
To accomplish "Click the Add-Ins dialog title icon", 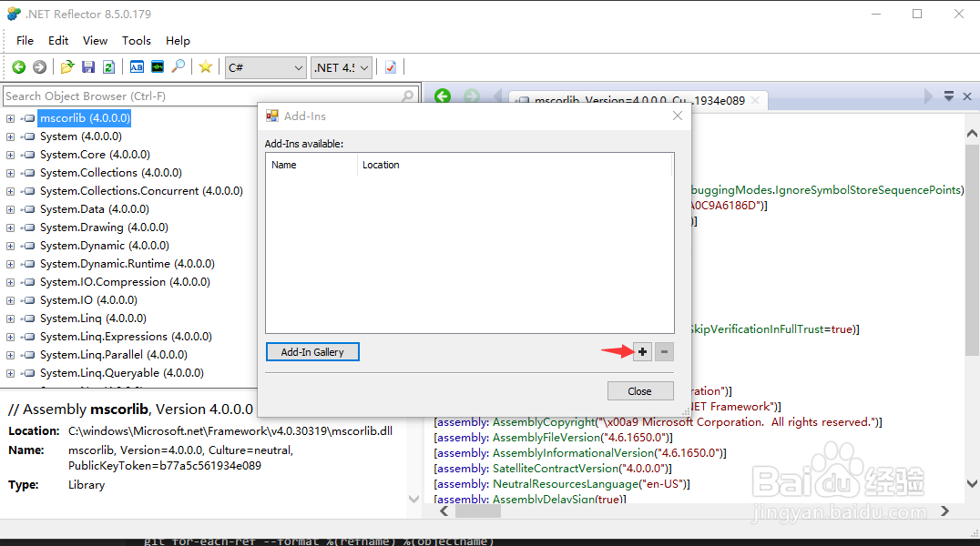I will click(x=272, y=116).
